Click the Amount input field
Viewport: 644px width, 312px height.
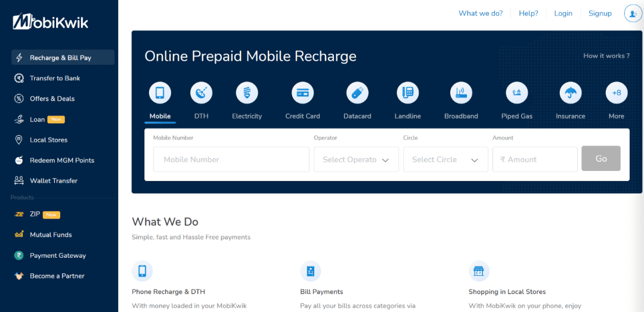point(535,160)
